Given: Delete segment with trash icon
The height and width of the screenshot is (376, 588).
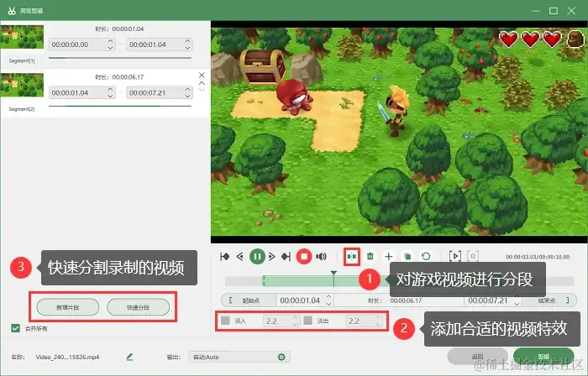Looking at the screenshot, I should coord(370,257).
